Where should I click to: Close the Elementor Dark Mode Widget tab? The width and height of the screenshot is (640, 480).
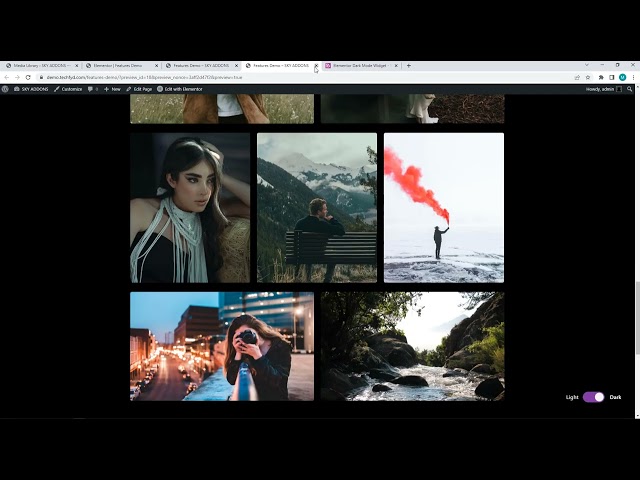point(396,65)
